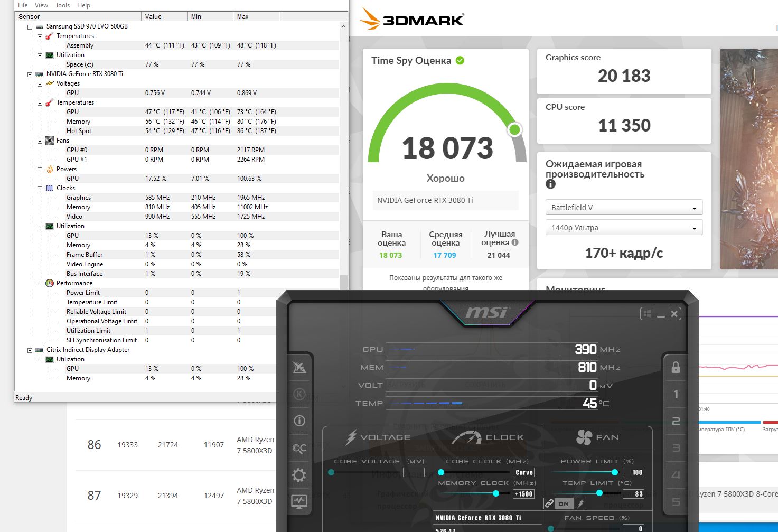Click the info icon beside Лучшая оценка

pos(515,242)
